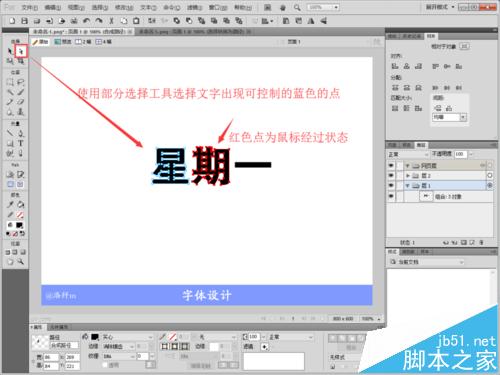Select the Marquee tool

point(10,82)
